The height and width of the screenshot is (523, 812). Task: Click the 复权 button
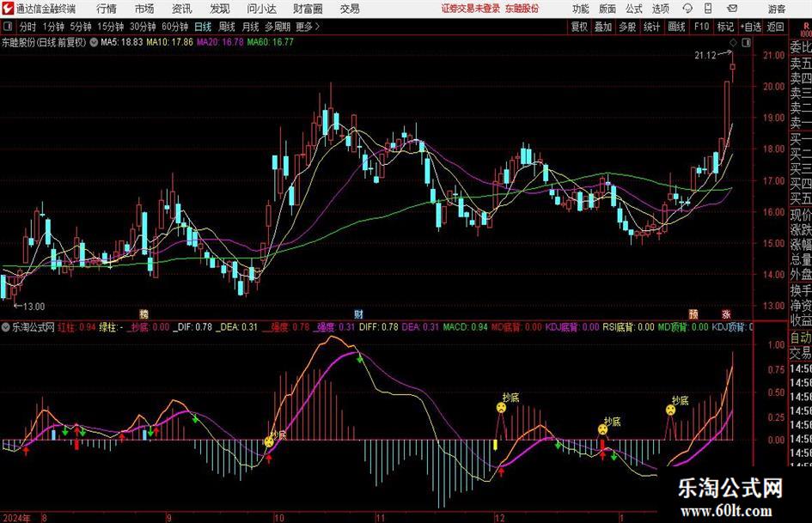(579, 27)
